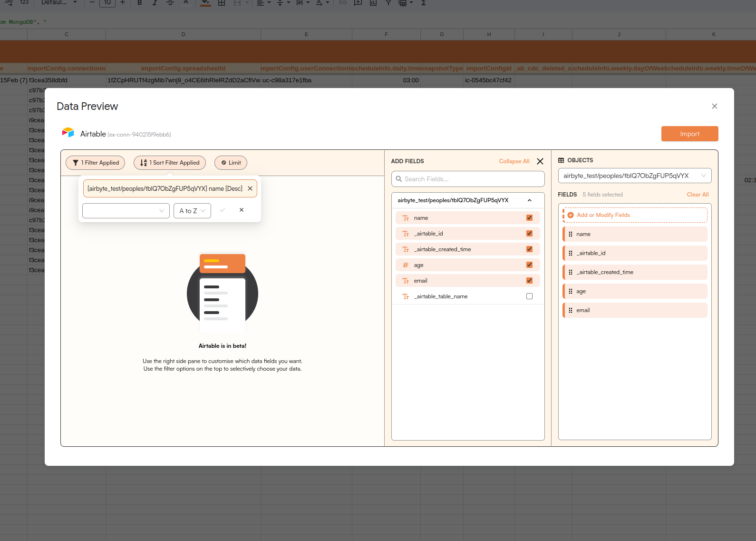Click the Search Fields input box

(x=468, y=179)
